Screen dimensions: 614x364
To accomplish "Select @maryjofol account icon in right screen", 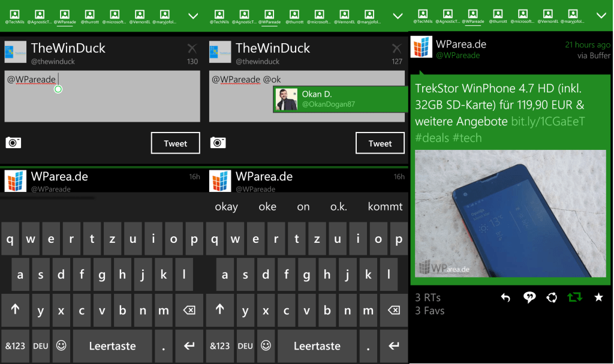I will pyautogui.click(x=573, y=14).
